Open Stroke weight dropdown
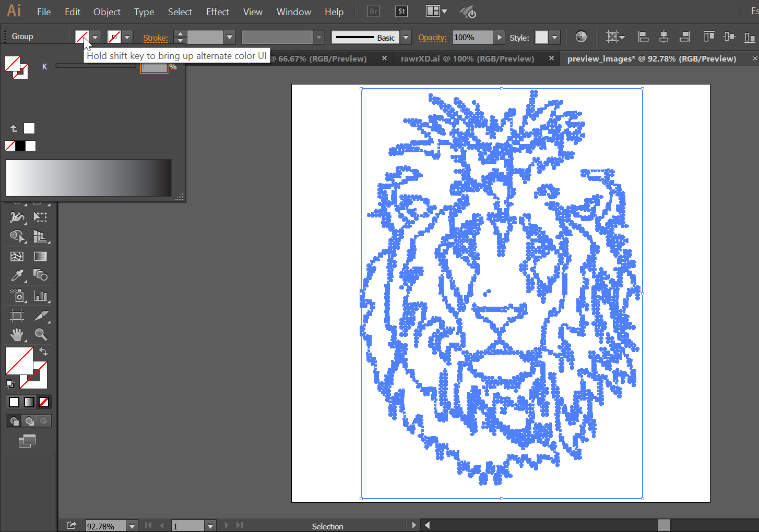Viewport: 759px width, 532px height. [230, 37]
